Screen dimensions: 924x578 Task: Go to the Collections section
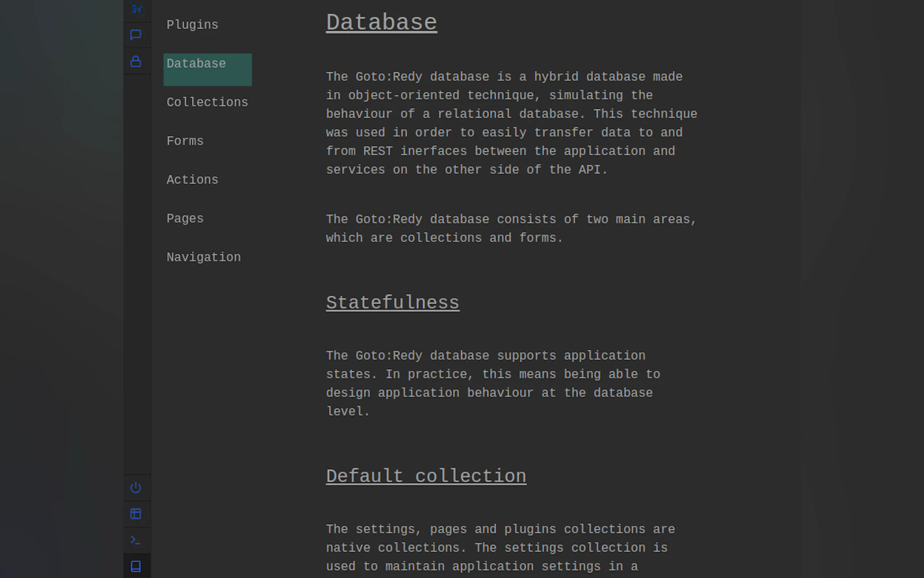[207, 102]
